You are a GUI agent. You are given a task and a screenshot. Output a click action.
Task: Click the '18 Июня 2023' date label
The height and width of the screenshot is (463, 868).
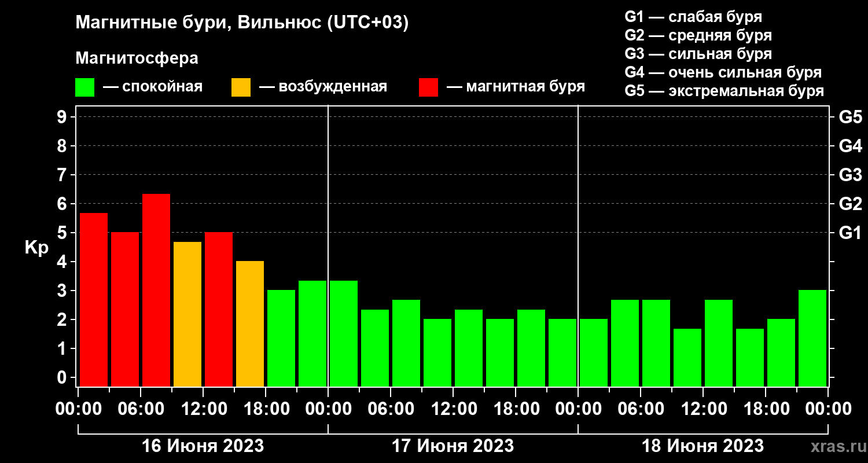(703, 446)
